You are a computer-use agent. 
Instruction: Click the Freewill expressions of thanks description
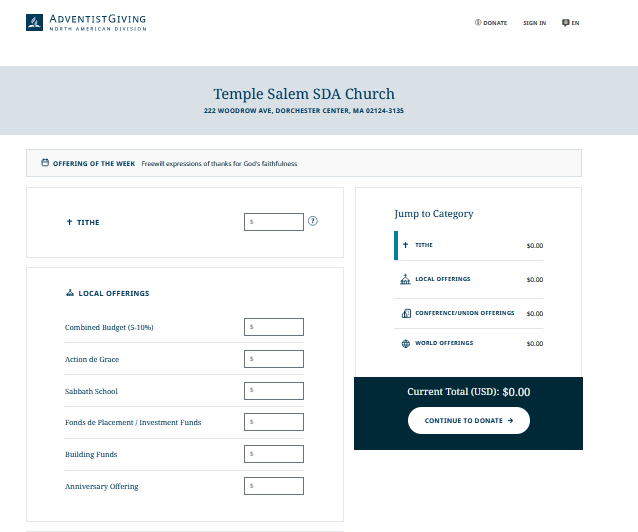tap(219, 164)
